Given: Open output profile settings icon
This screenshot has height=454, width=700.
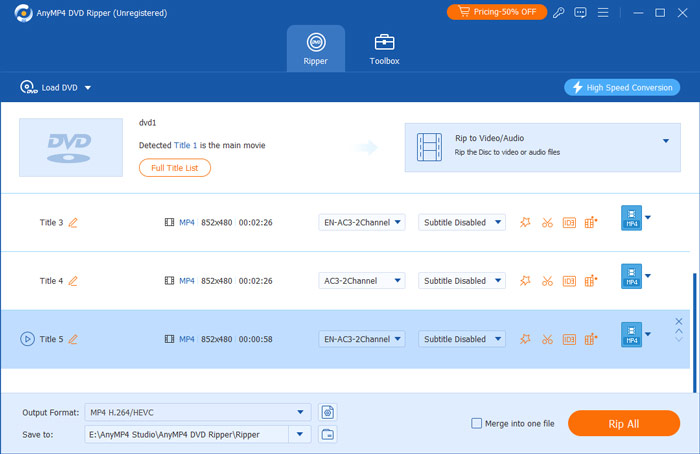Looking at the screenshot, I should point(328,412).
